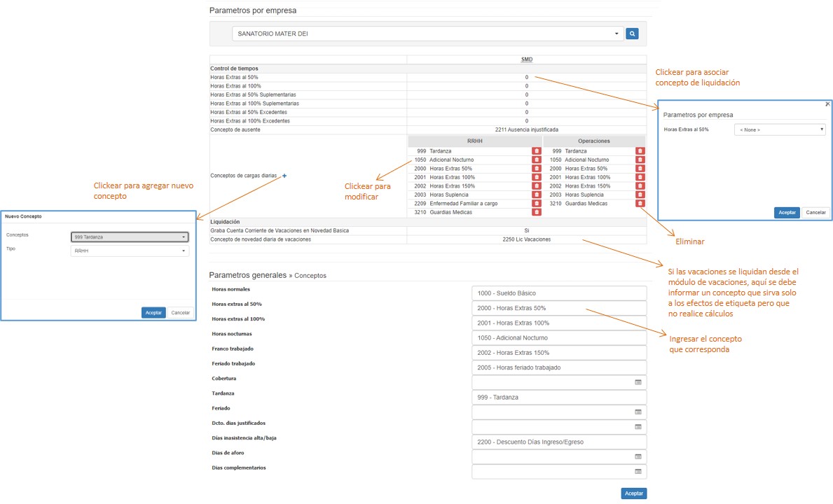
Task: Expand the Tipo dropdown showing RRHH
Action: [x=130, y=251]
